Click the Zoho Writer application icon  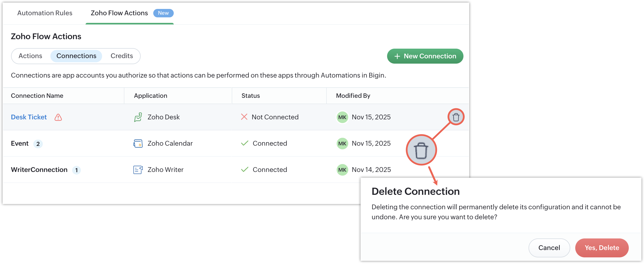pyautogui.click(x=138, y=170)
